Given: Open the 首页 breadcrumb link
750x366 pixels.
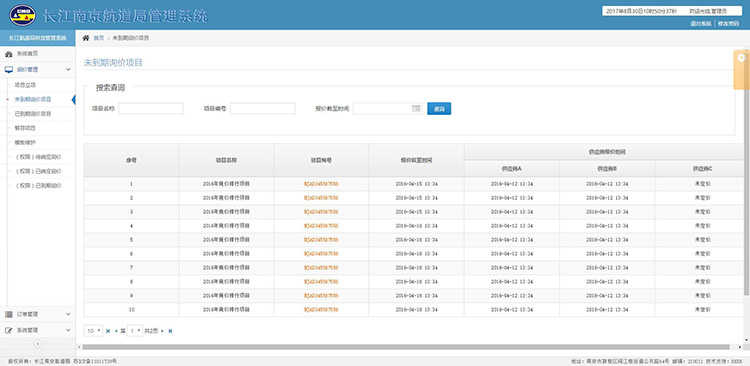Looking at the screenshot, I should click(99, 38).
